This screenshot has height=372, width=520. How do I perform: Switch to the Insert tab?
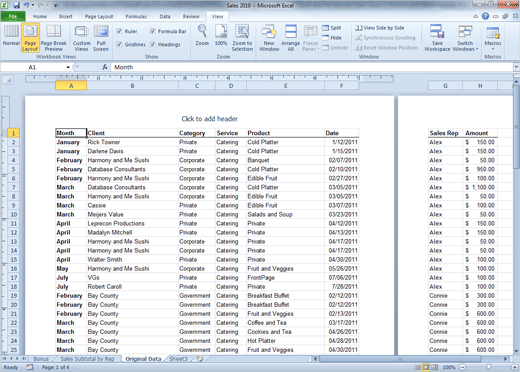65,16
